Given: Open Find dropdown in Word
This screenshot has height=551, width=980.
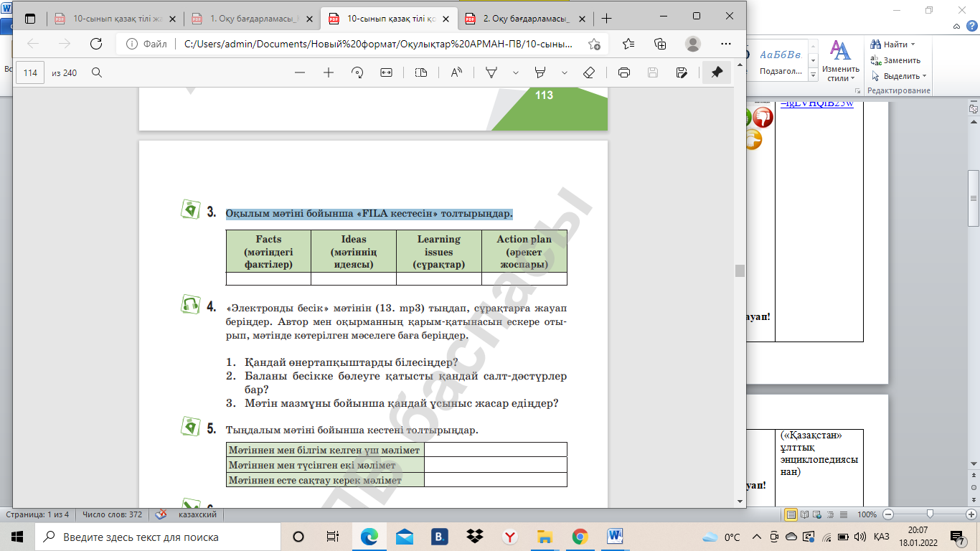Looking at the screenshot, I should (913, 44).
